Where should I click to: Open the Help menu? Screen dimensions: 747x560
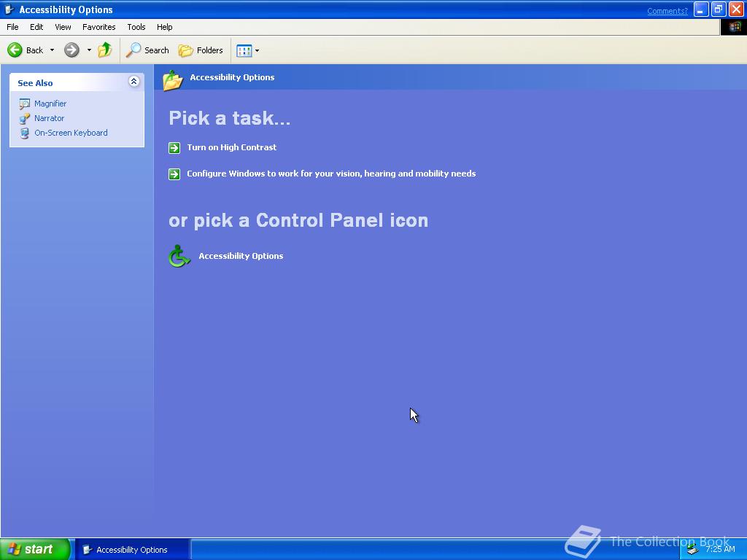(x=164, y=27)
